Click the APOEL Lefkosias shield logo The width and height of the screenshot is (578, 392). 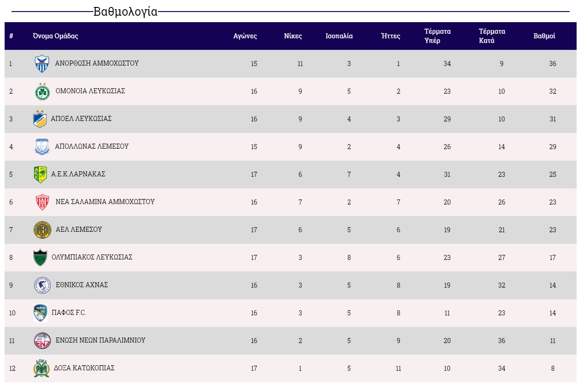pos(40,119)
